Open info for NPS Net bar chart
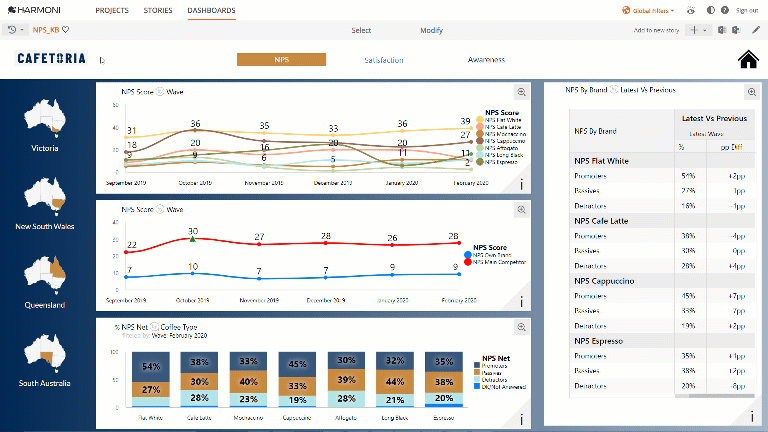The height and width of the screenshot is (432, 768). (522, 420)
